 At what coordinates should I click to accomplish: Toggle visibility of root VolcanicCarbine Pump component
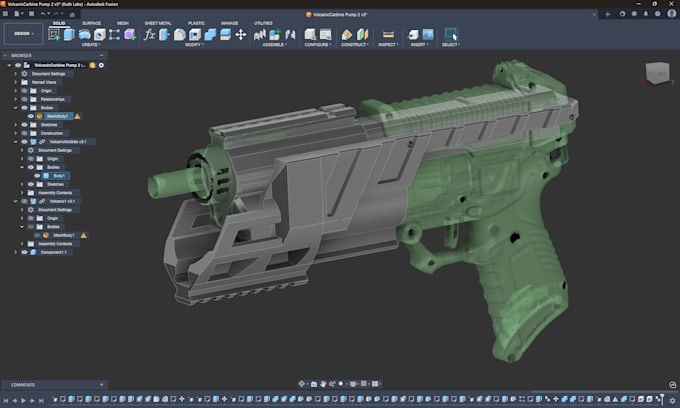point(18,65)
